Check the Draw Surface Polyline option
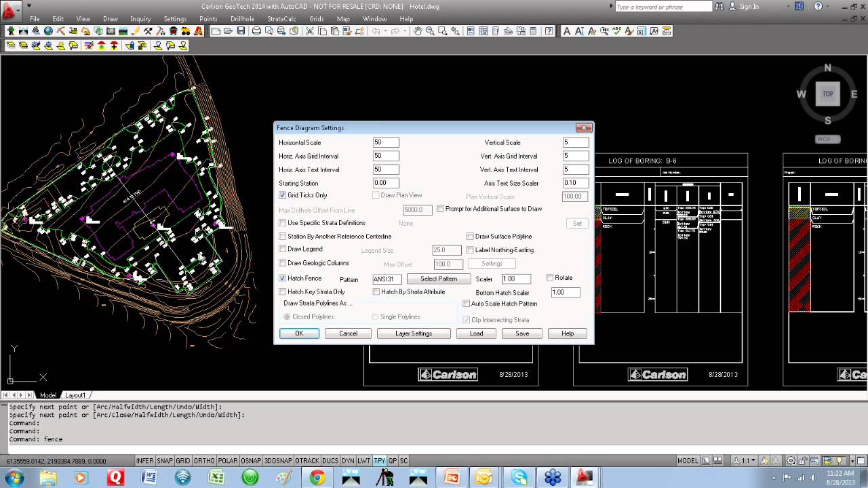This screenshot has height=488, width=868. (470, 237)
